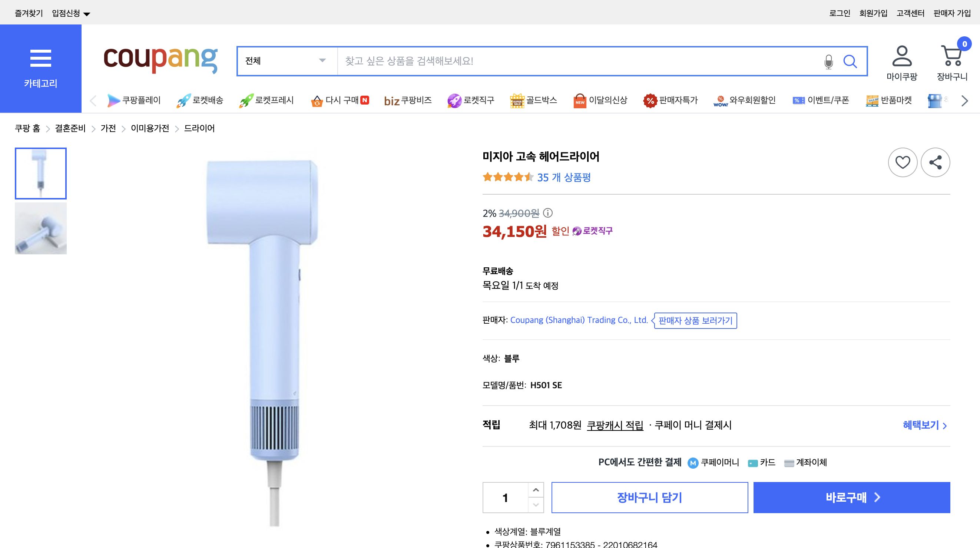Select the second product thumbnail
Image resolution: width=980 pixels, height=548 pixels.
[x=40, y=228]
